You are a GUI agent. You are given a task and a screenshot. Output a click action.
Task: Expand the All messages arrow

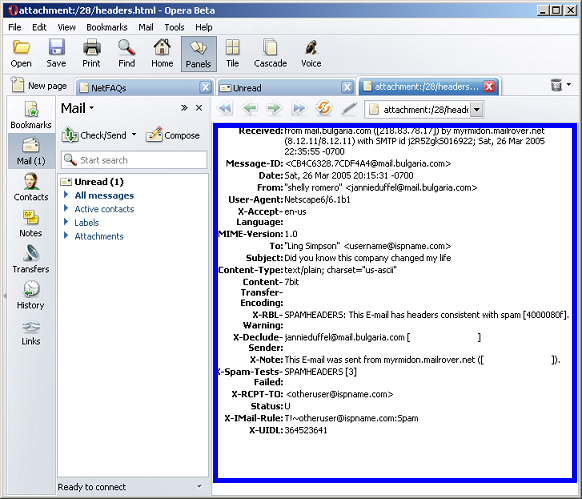pyautogui.click(x=66, y=195)
